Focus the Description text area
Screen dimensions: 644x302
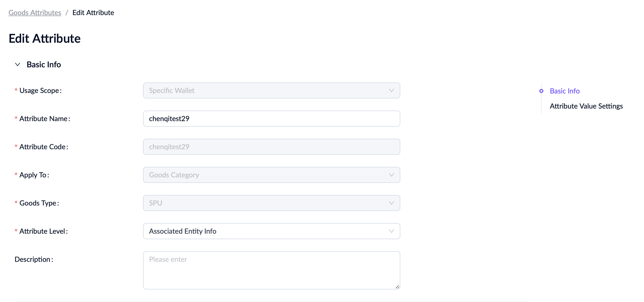click(271, 270)
